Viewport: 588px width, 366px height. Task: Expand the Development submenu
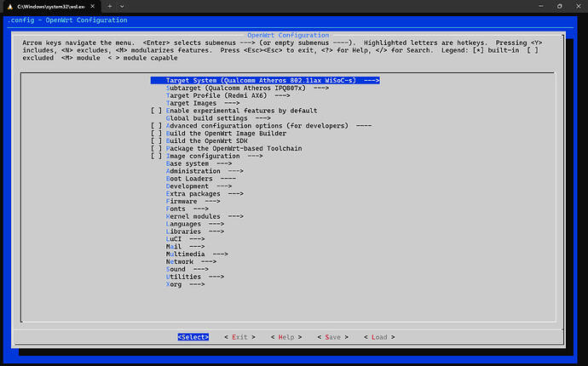point(199,186)
